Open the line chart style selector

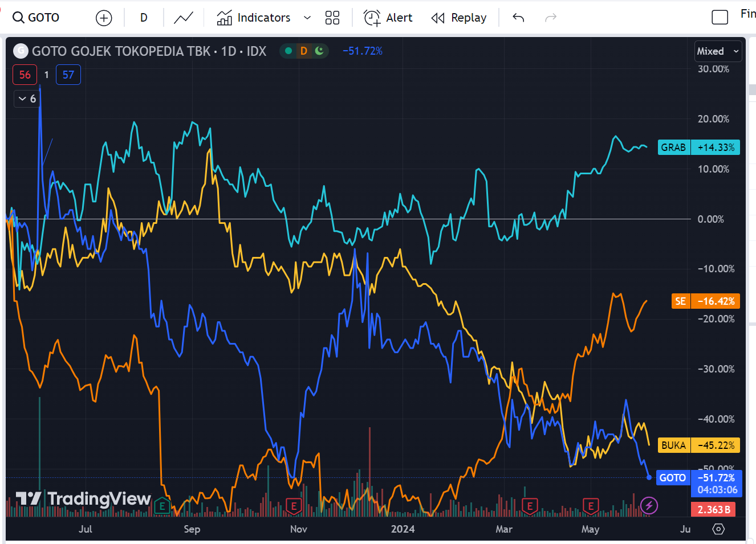tap(184, 18)
